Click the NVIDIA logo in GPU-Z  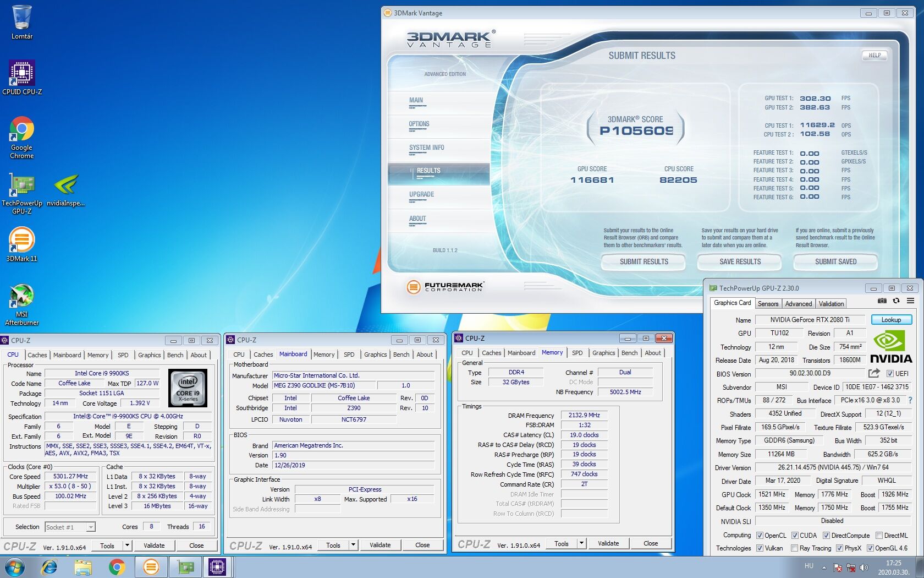(891, 347)
